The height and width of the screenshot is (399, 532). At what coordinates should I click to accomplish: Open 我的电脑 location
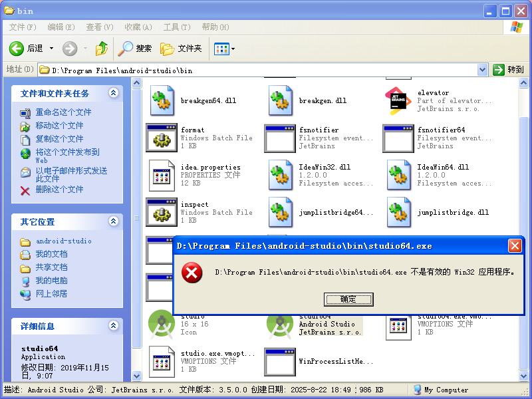52,281
